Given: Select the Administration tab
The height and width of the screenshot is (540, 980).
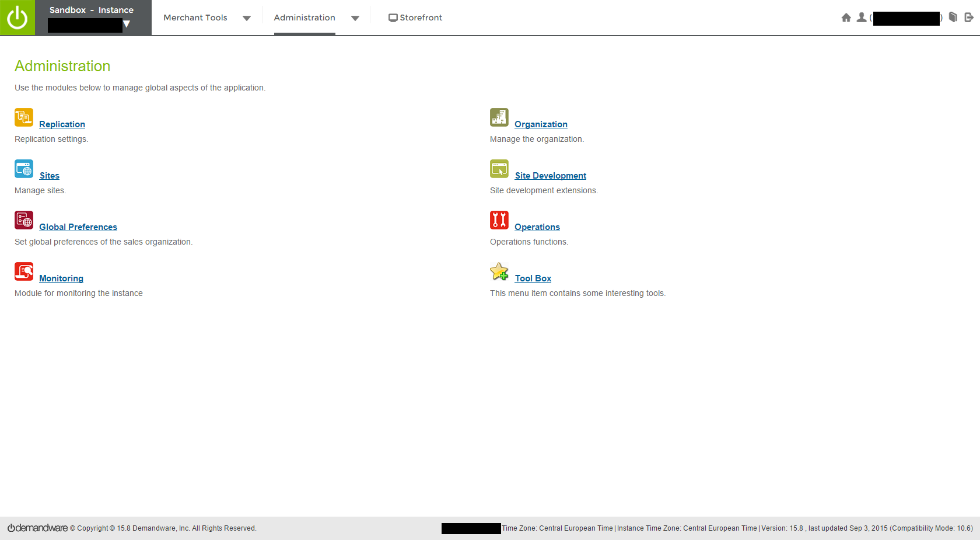Looking at the screenshot, I should click(304, 18).
